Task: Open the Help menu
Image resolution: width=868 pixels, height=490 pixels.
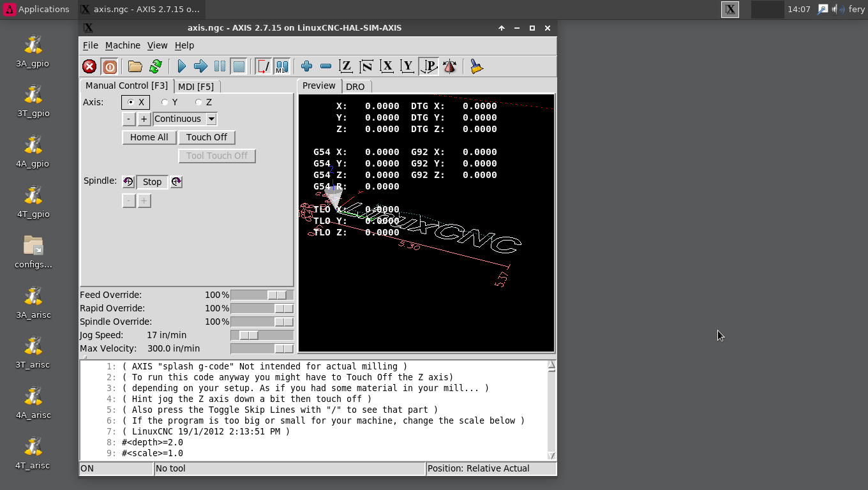Action: click(184, 45)
